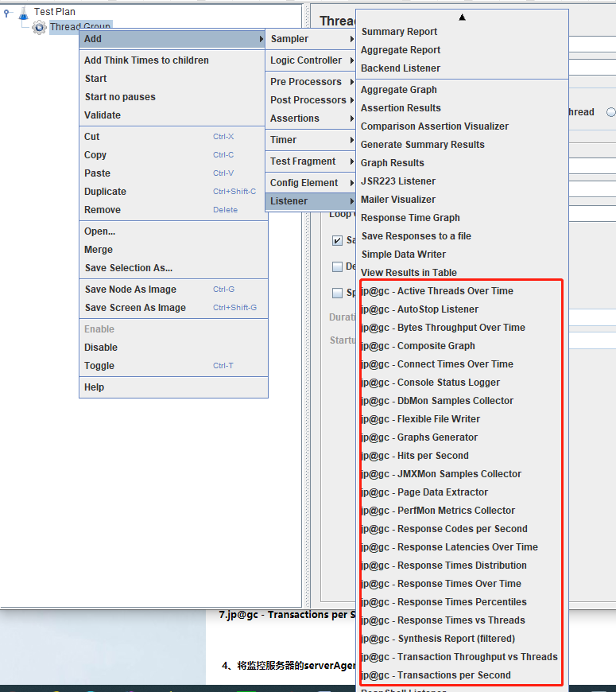The width and height of the screenshot is (616, 692).
Task: Click Save Node As Image
Action: [x=173, y=290]
